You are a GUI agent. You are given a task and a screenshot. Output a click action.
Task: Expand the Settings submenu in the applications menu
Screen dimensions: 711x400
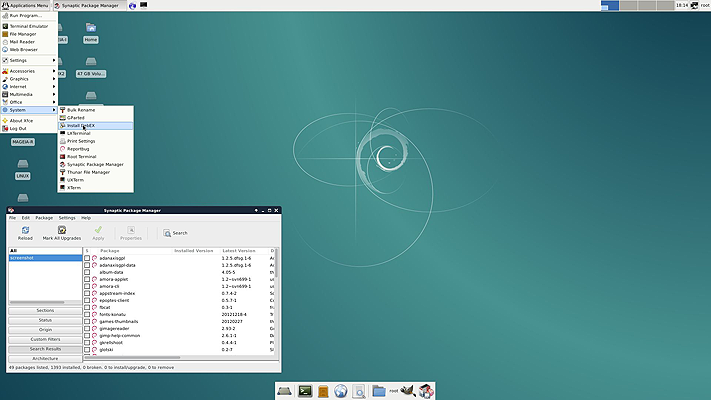point(29,60)
